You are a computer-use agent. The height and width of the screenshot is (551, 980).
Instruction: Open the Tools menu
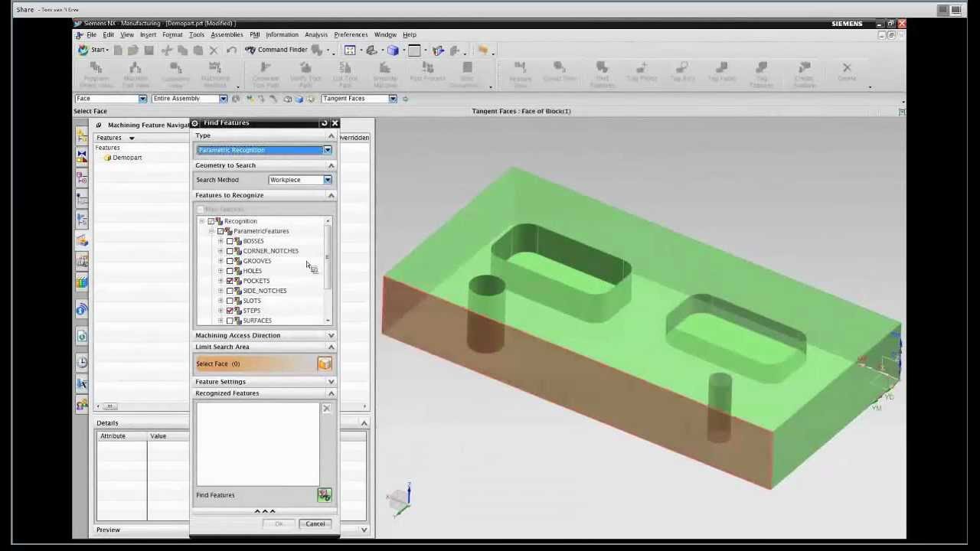coord(197,34)
